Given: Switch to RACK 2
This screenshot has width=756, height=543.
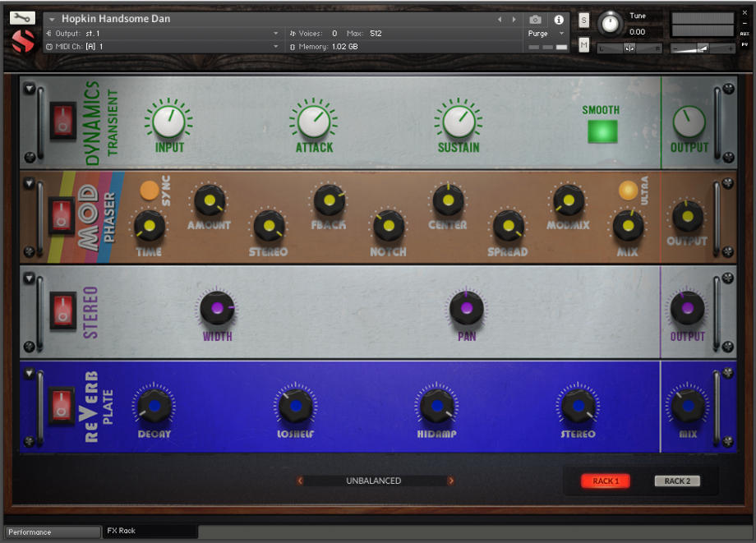Looking at the screenshot, I should tap(675, 481).
